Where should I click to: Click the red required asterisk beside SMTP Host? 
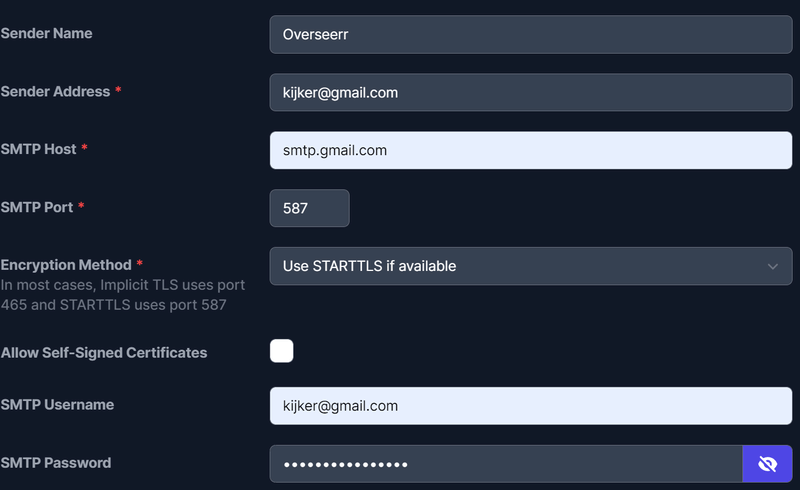coord(85,149)
